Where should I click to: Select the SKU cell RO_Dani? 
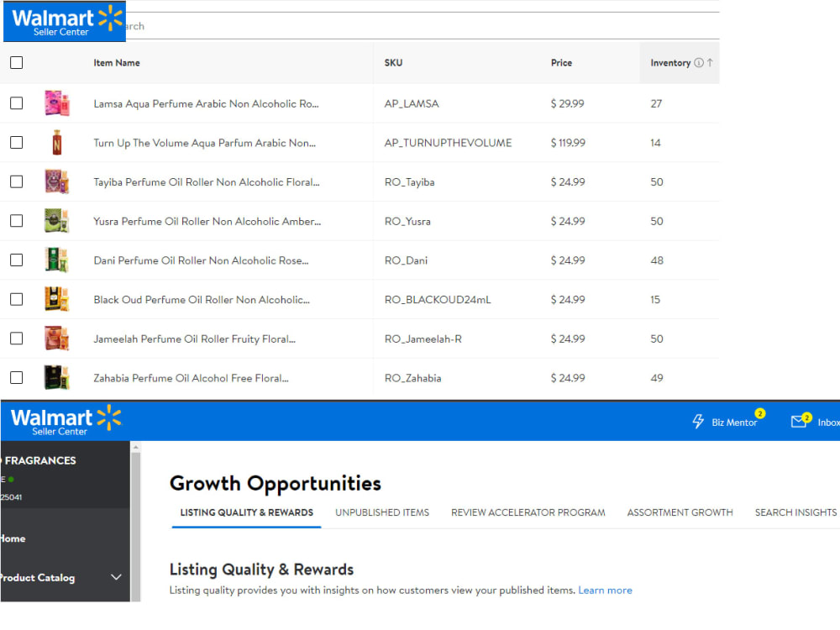(x=406, y=260)
